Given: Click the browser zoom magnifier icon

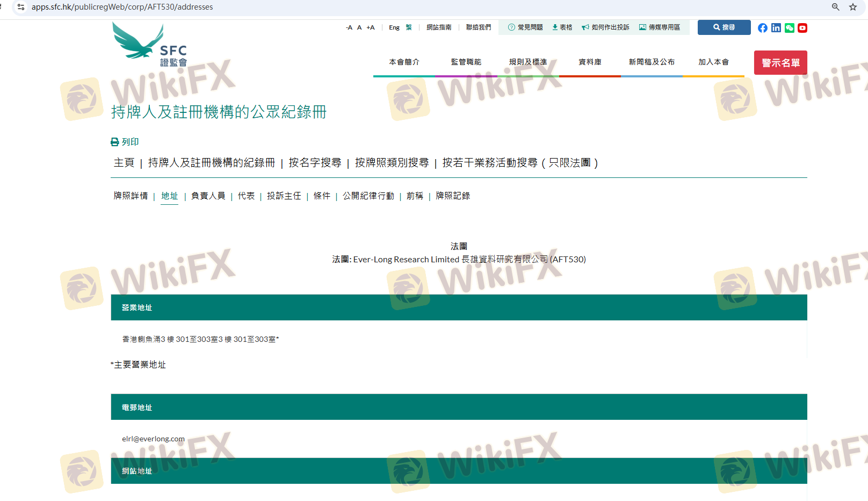Looking at the screenshot, I should [836, 7].
